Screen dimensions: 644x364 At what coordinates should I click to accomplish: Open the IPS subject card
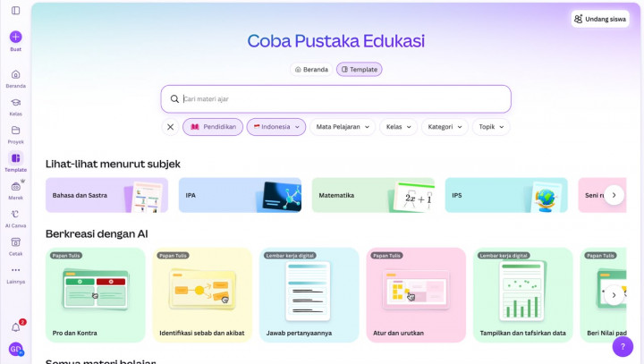click(506, 195)
